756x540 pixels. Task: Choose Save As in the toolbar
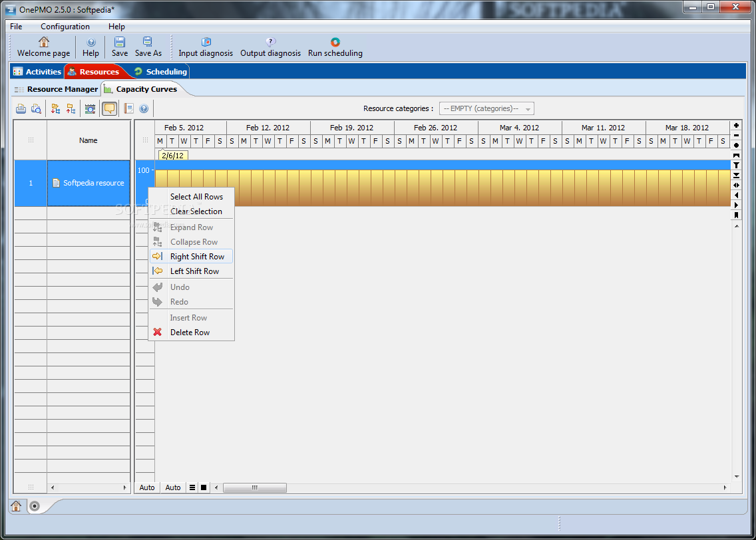(148, 47)
